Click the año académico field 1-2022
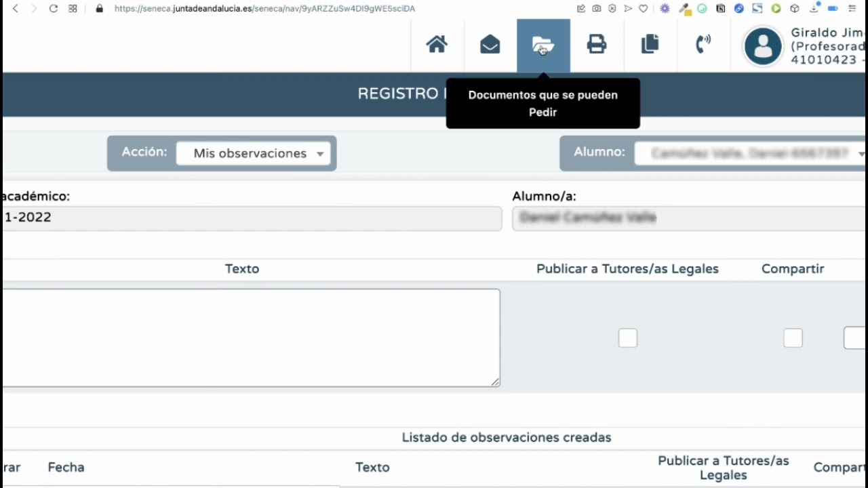Viewport: 868px width, 488px height. pos(251,218)
